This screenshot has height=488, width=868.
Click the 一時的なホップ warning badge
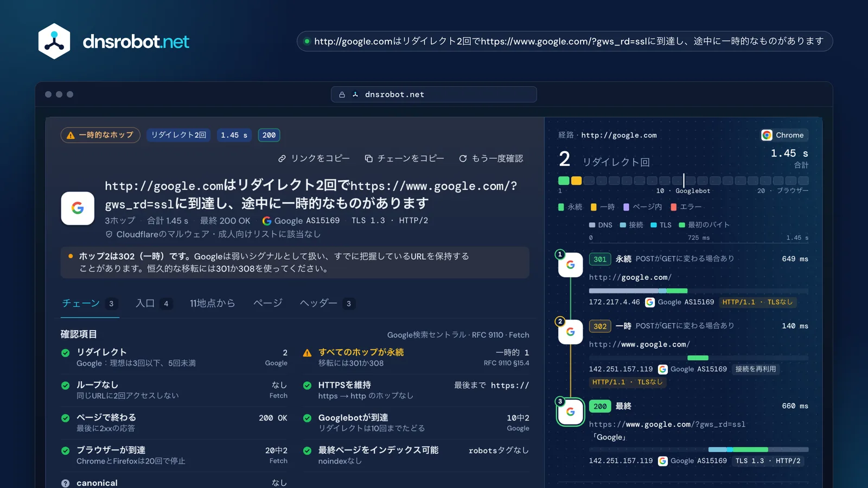100,135
